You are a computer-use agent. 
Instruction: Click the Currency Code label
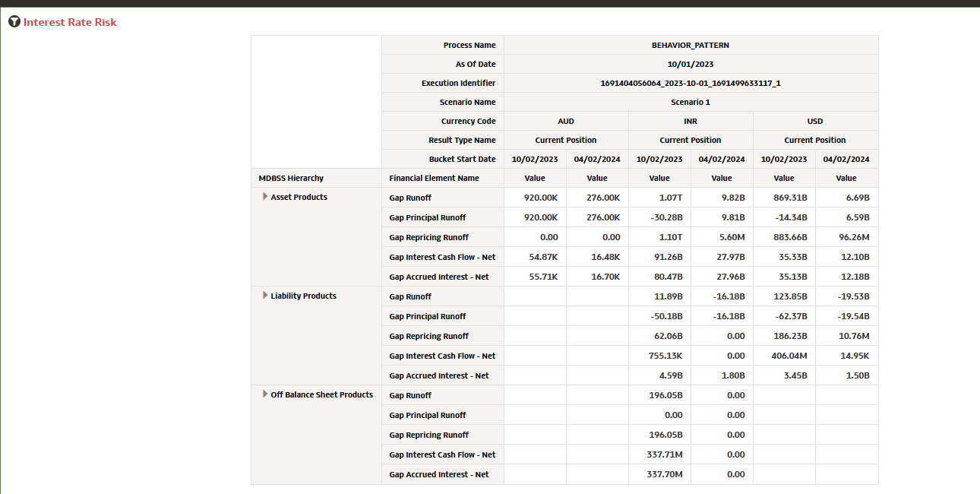click(469, 122)
